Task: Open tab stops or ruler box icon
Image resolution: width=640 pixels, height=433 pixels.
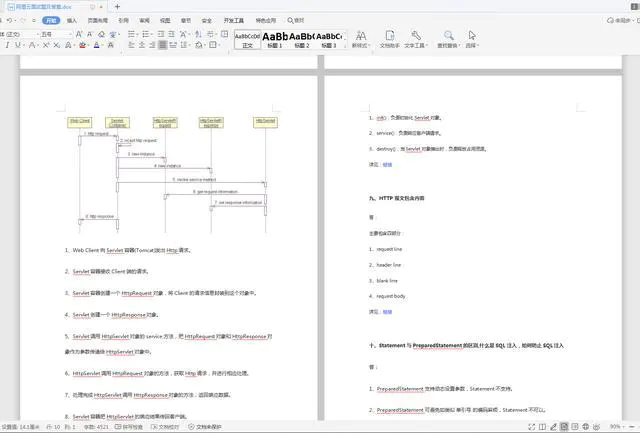Action: [224, 34]
